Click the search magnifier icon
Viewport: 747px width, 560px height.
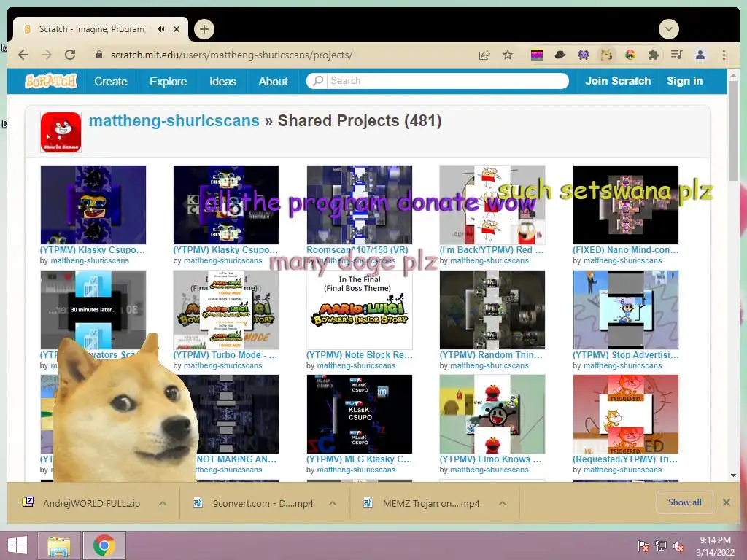(318, 80)
